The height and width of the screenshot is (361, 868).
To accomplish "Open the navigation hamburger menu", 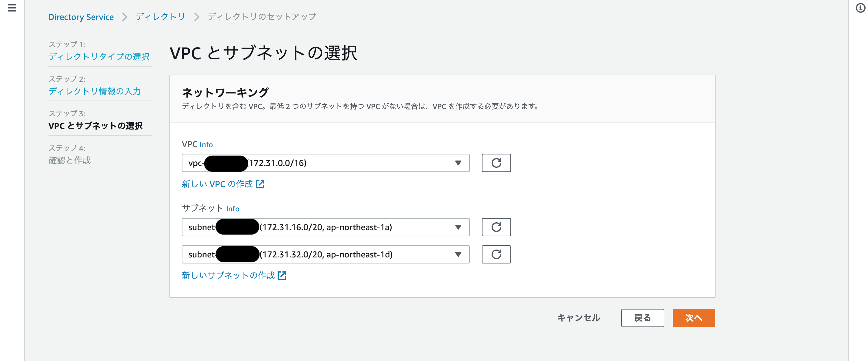I will click(12, 8).
